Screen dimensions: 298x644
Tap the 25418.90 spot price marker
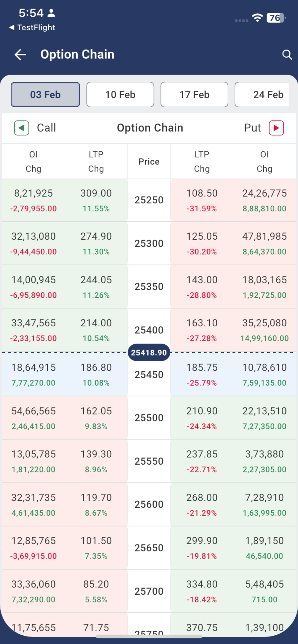(x=149, y=352)
